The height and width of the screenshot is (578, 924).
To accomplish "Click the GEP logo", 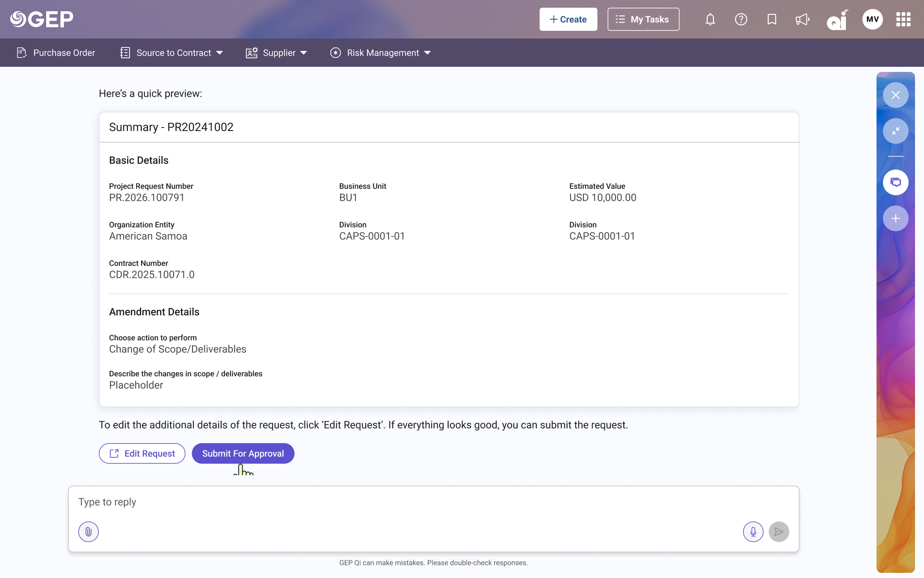I will tap(42, 19).
